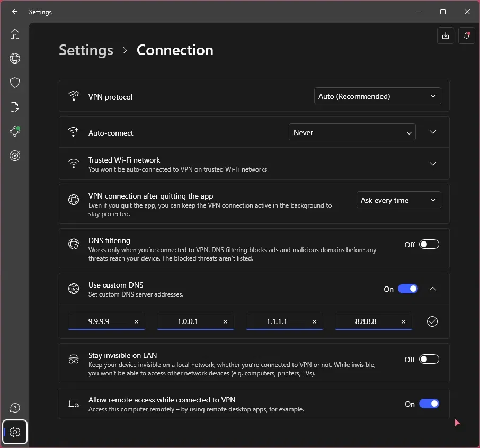Open notifications bell icon
Screen dimensions: 480x448
467,35
